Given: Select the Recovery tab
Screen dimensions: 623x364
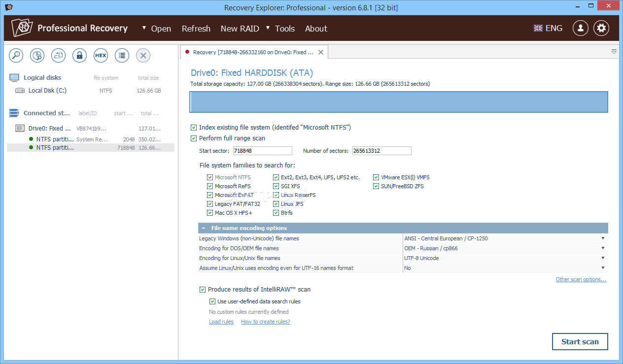Looking at the screenshot, I should coord(253,52).
